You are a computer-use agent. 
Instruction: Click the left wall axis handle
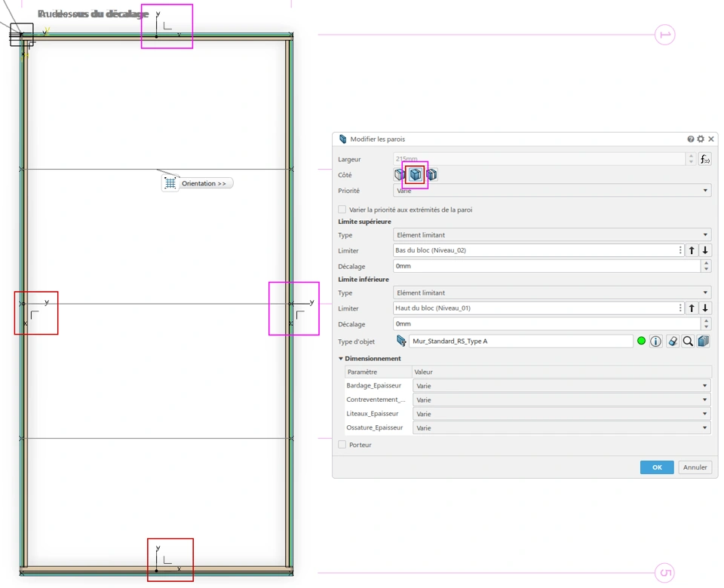pyautogui.click(x=23, y=304)
